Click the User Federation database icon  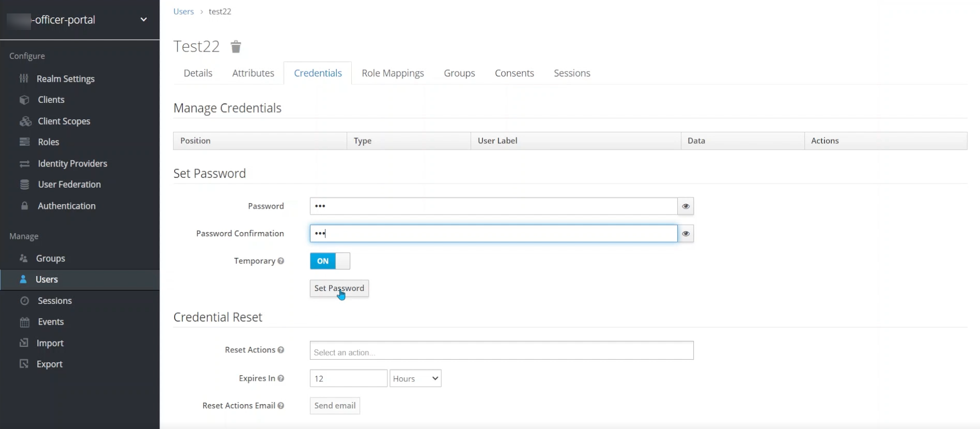[24, 185]
